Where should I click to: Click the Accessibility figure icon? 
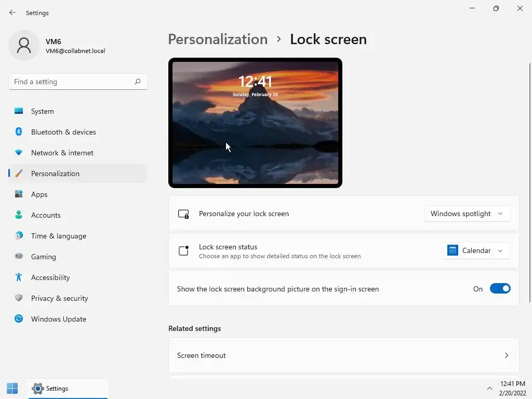(19, 277)
